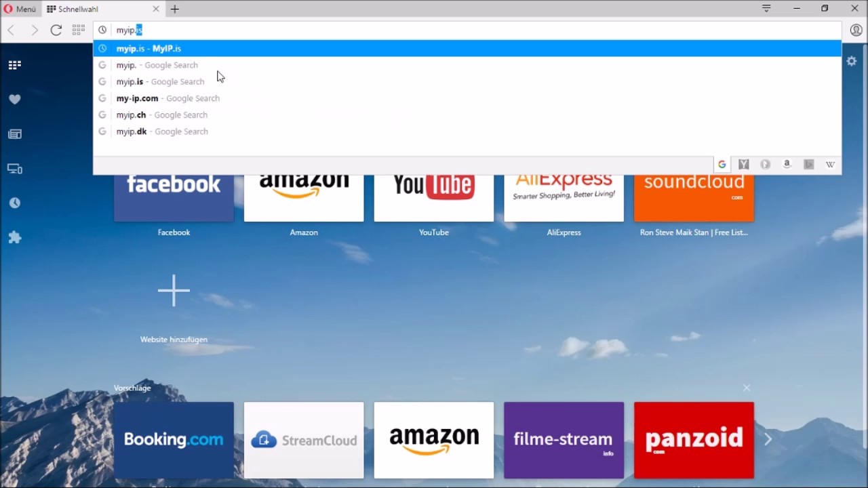The height and width of the screenshot is (488, 868).
Task: Open a new tab with plus button
Action: click(175, 9)
